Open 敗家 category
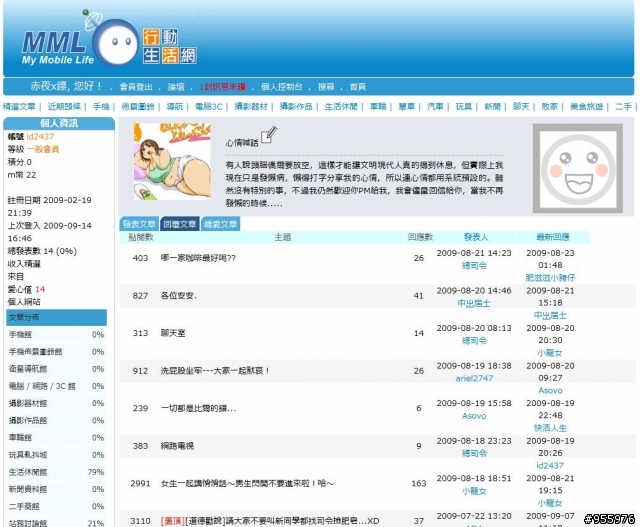 tap(549, 107)
